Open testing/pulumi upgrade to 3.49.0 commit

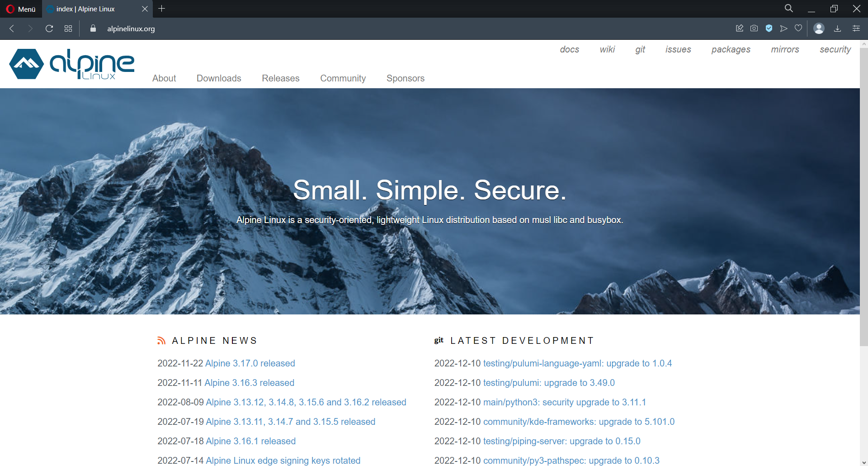coord(549,383)
